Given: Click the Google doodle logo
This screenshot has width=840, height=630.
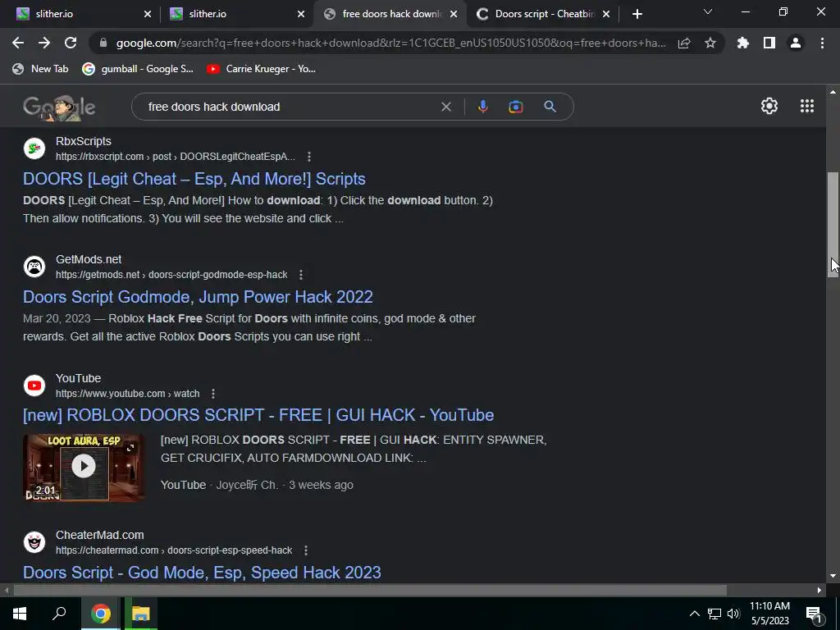Looking at the screenshot, I should (59, 107).
